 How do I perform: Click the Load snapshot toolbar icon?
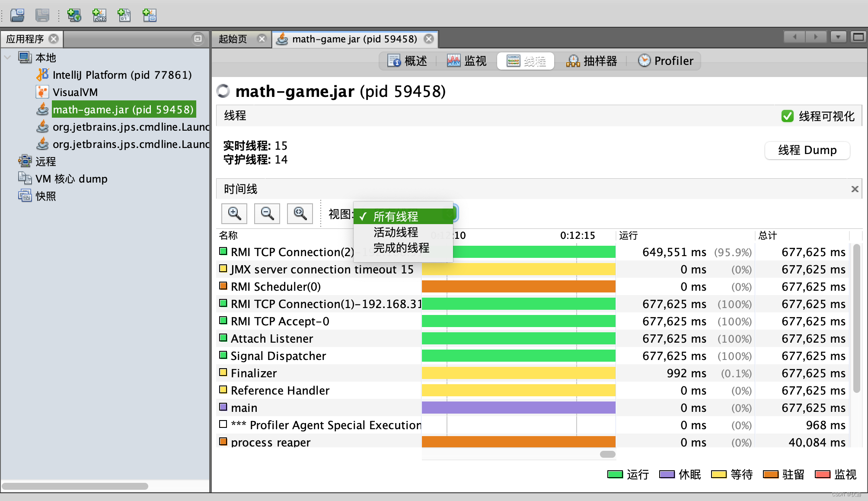pos(17,16)
